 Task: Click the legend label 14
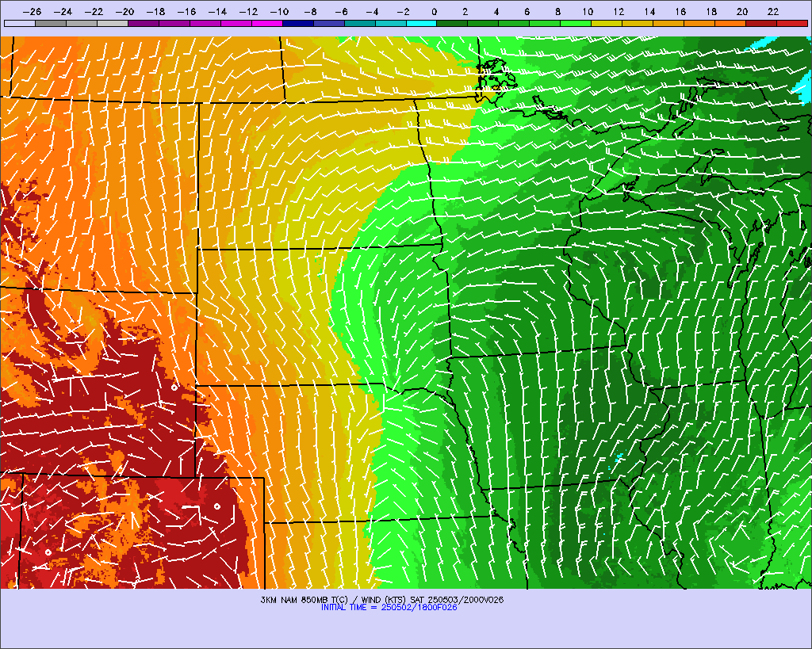pyautogui.click(x=650, y=12)
